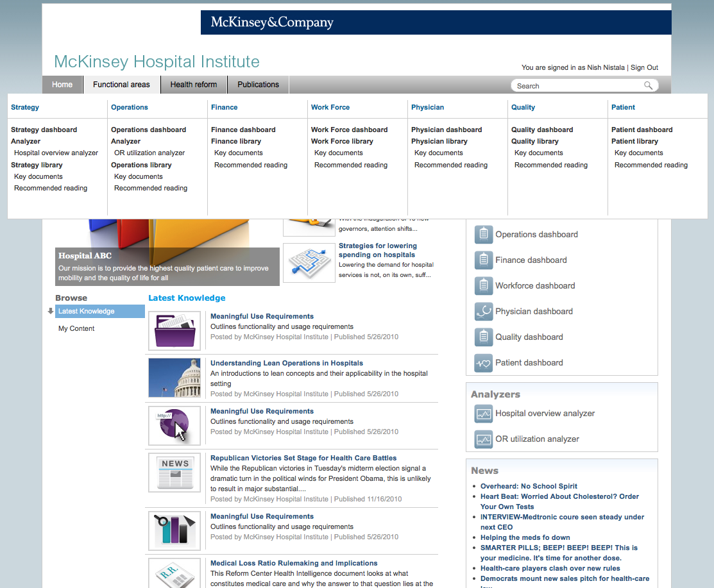Open Key documents under Finance library

238,153
